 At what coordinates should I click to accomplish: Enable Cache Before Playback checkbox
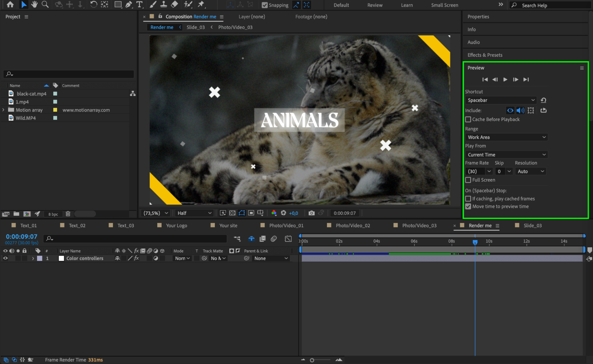coord(468,120)
